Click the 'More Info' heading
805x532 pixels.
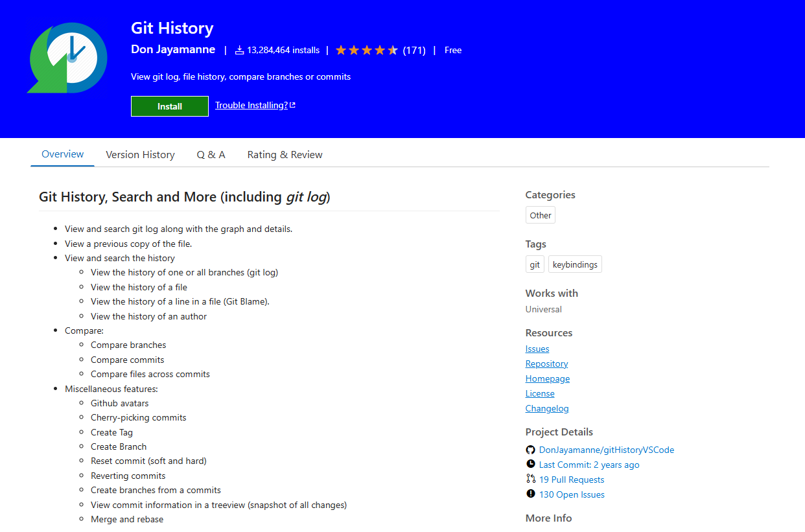548,518
